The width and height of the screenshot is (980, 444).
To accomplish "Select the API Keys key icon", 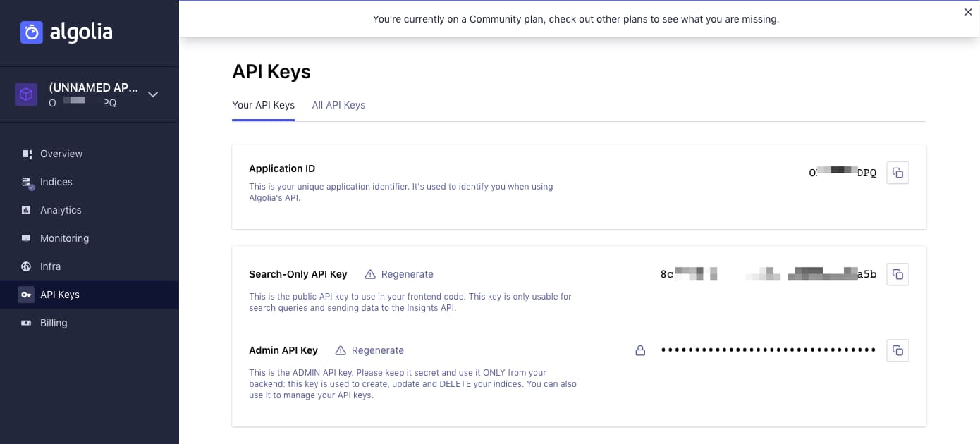I will point(27,294).
